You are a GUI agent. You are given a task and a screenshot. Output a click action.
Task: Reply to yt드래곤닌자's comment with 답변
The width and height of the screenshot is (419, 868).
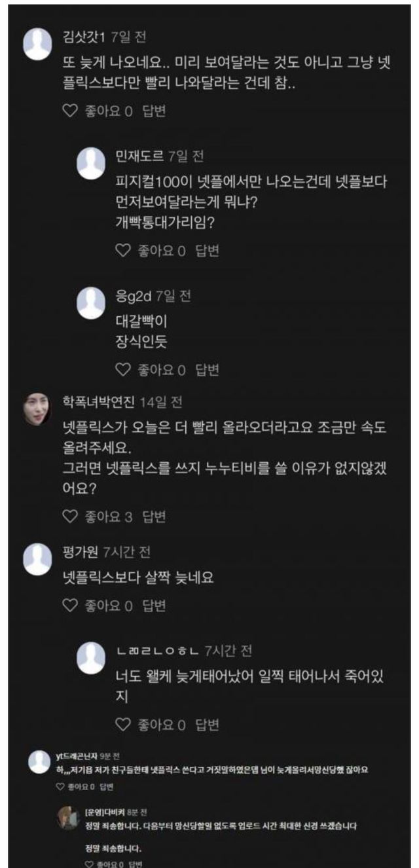coord(106,787)
